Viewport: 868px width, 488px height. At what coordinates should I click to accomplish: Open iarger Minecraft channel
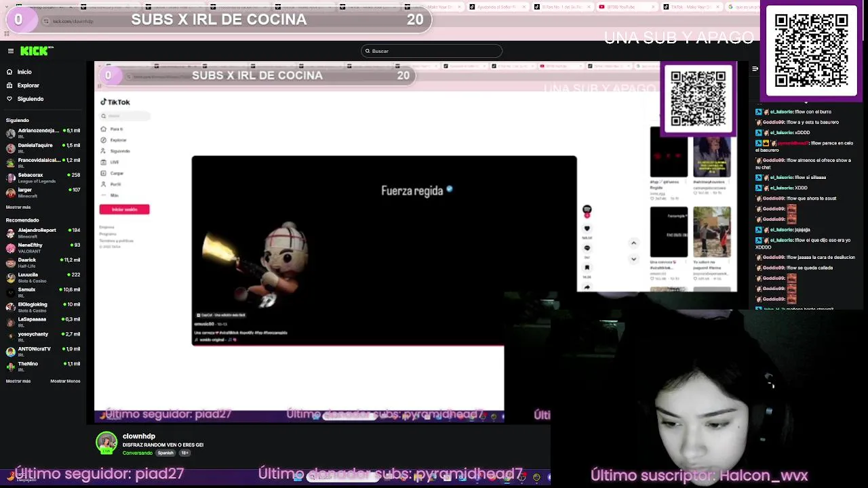43,192
